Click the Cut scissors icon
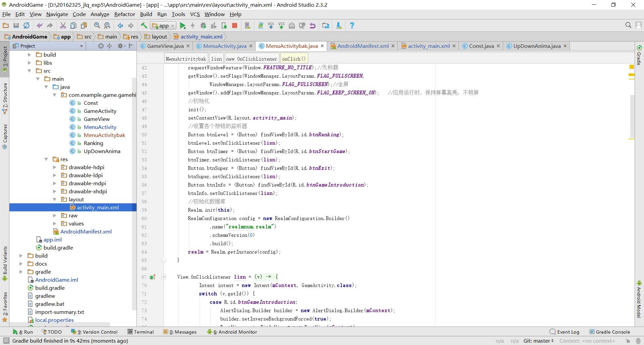The image size is (644, 345). (x=63, y=25)
